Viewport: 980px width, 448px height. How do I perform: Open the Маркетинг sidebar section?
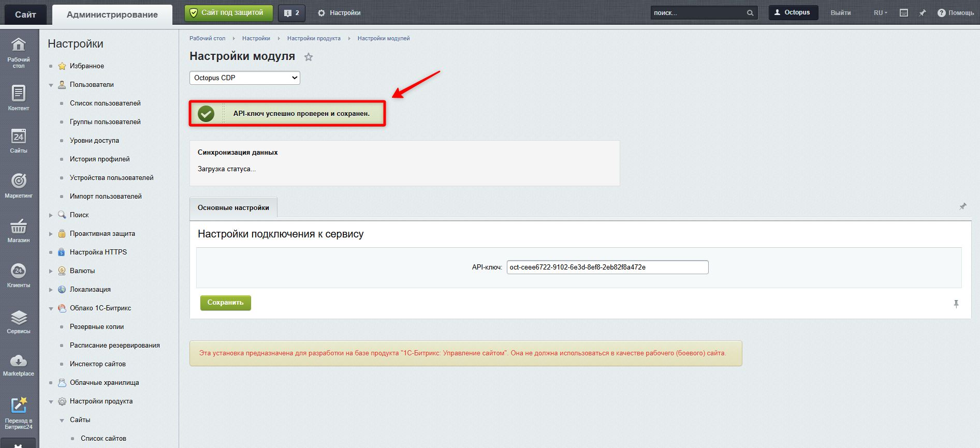[19, 185]
